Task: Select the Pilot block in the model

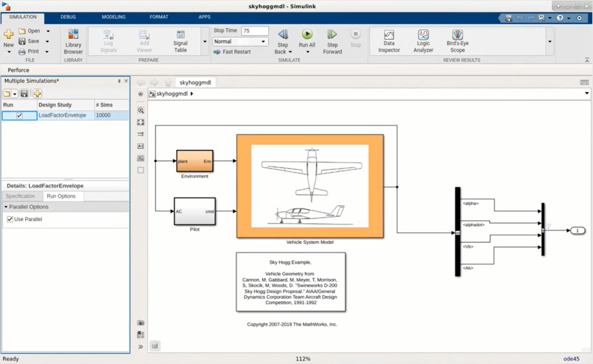Action: (195, 212)
